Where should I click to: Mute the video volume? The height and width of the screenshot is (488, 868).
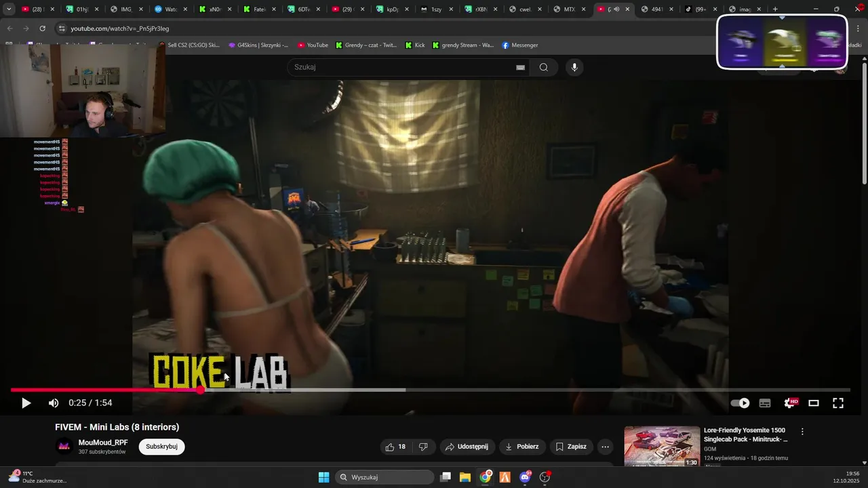pyautogui.click(x=54, y=403)
